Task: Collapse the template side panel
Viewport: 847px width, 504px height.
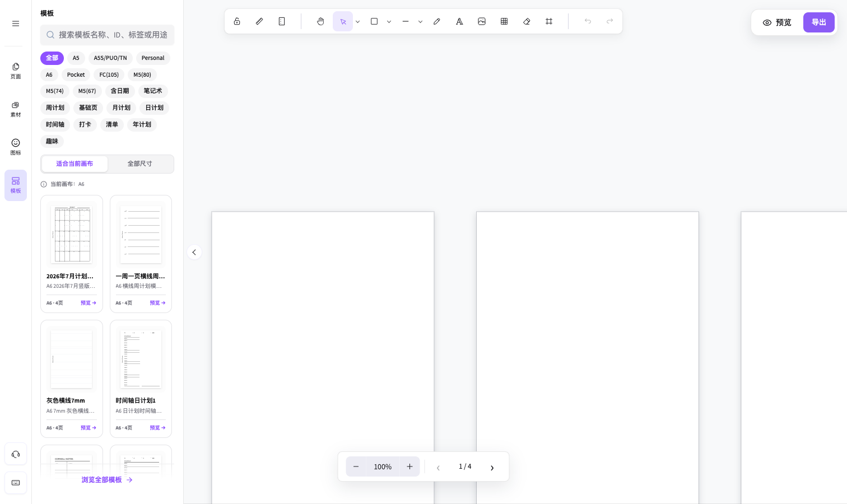Action: point(194,252)
